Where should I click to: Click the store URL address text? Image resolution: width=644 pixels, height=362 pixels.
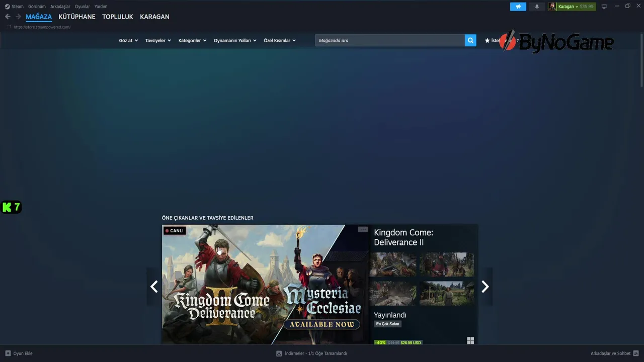[x=42, y=27]
